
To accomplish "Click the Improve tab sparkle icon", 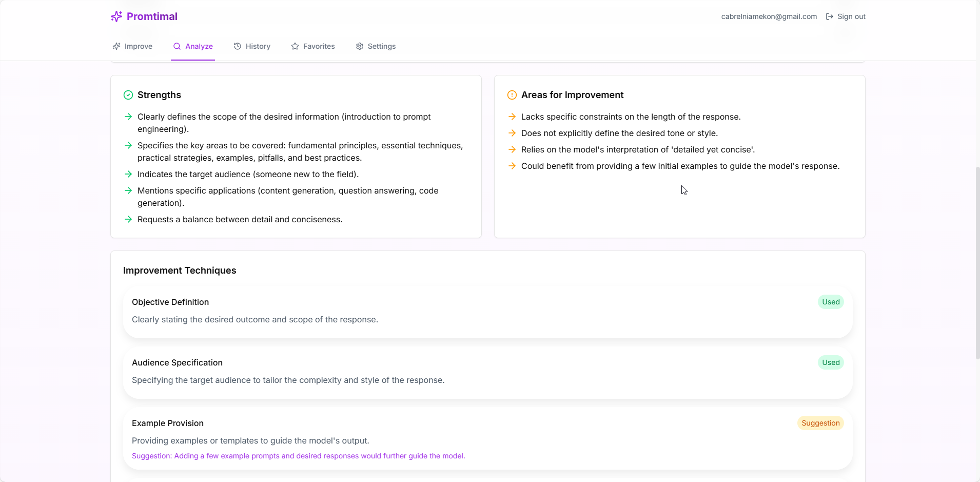I will click(x=116, y=46).
